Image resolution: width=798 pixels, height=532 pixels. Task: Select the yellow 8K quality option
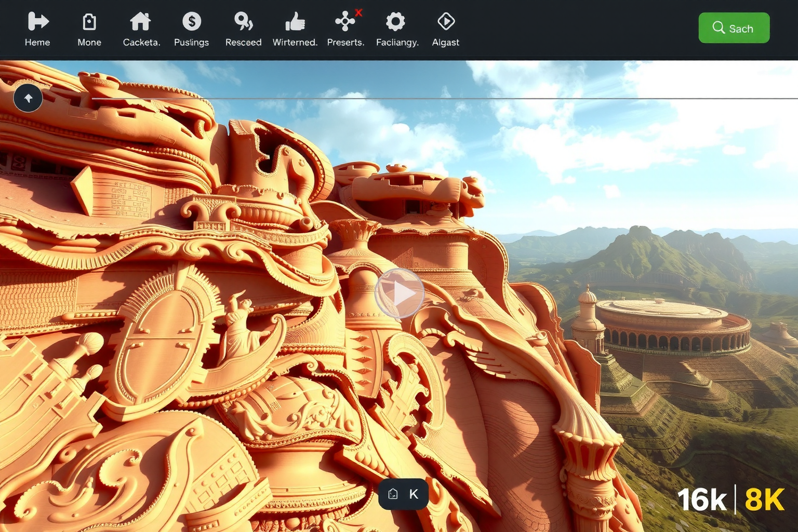[764, 500]
